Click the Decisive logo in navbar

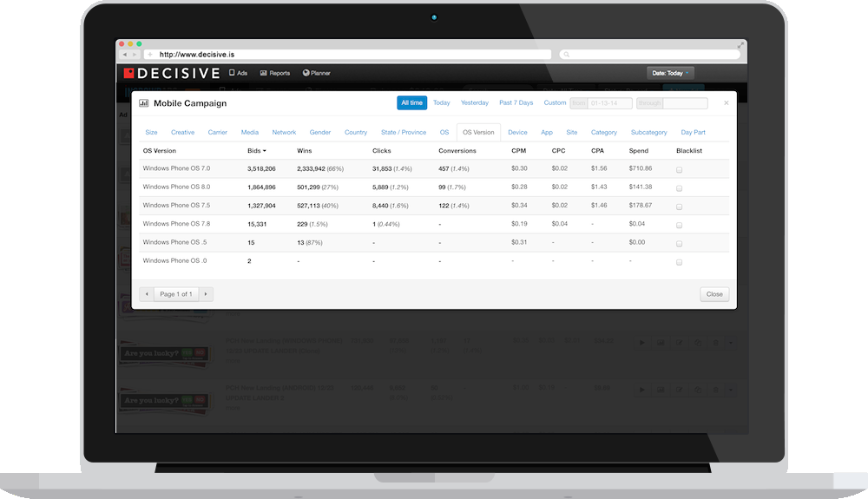click(171, 73)
